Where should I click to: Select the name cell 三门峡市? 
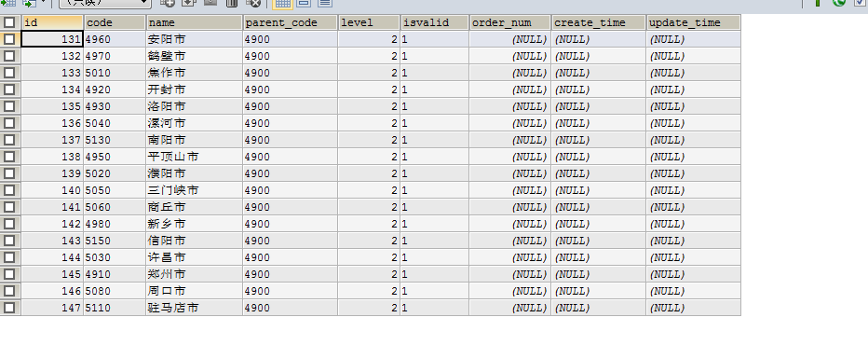click(195, 190)
